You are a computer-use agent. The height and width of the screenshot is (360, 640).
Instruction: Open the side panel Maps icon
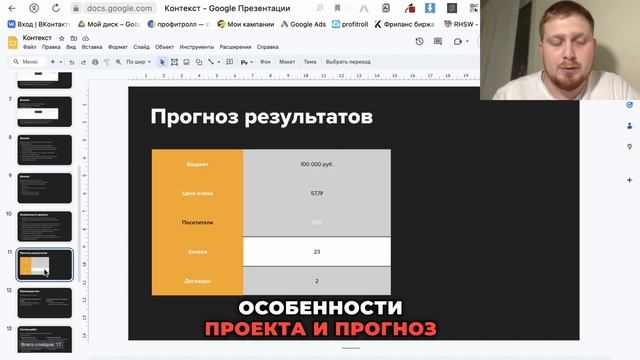[x=629, y=147]
